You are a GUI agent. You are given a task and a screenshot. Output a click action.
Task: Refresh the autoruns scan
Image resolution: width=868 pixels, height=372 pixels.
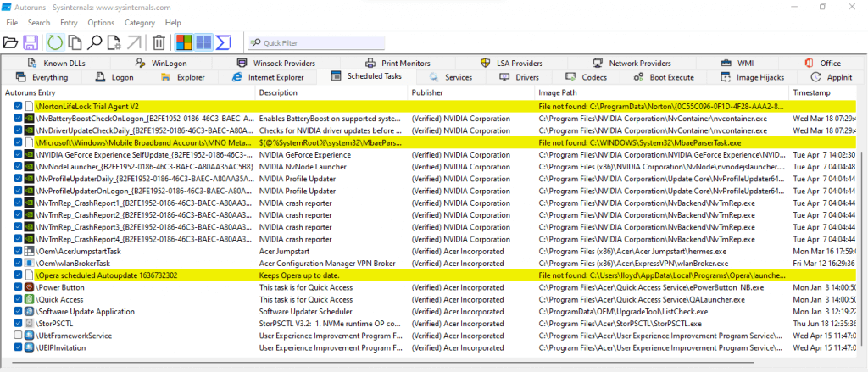55,42
